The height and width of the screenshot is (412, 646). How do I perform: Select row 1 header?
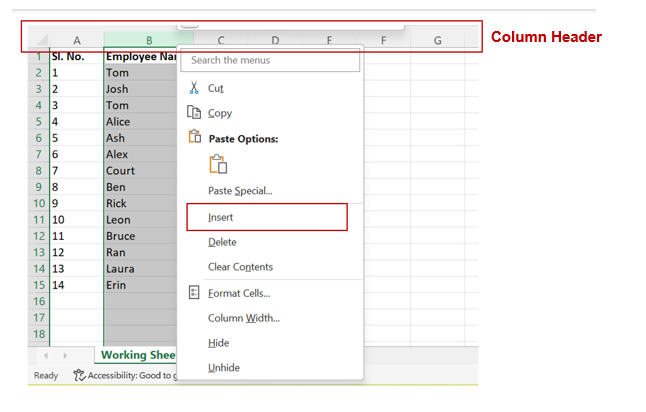[38, 56]
